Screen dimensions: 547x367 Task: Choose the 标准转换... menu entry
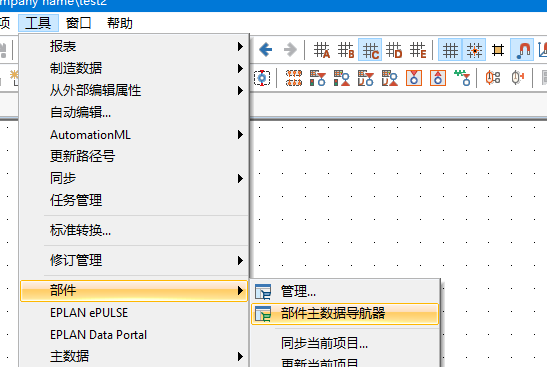pyautogui.click(x=134, y=230)
